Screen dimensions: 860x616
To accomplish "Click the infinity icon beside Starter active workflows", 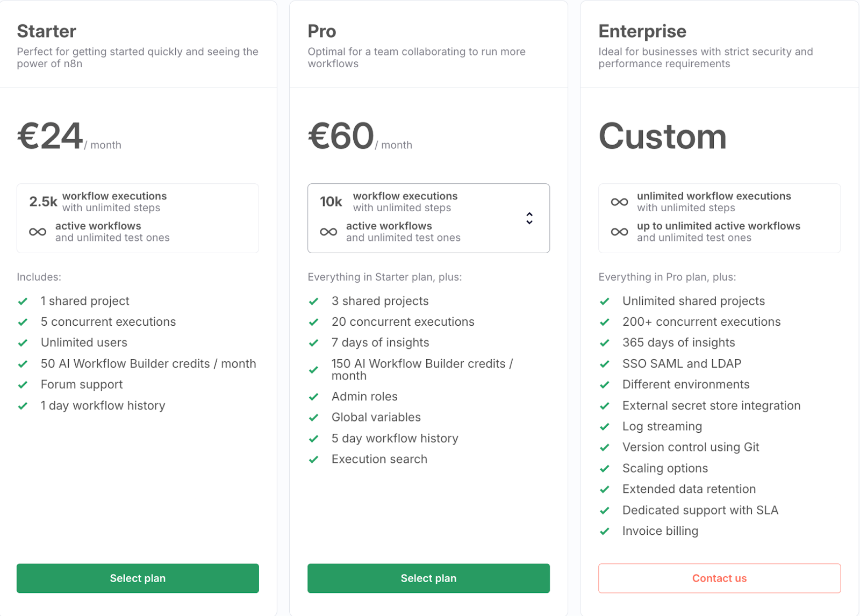I will (x=37, y=232).
